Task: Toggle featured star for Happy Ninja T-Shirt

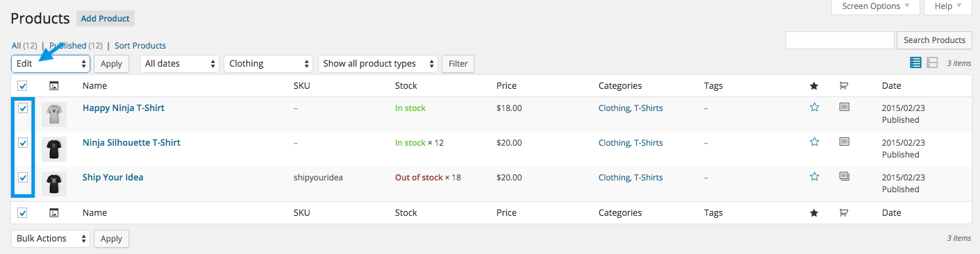Action: 815,108
